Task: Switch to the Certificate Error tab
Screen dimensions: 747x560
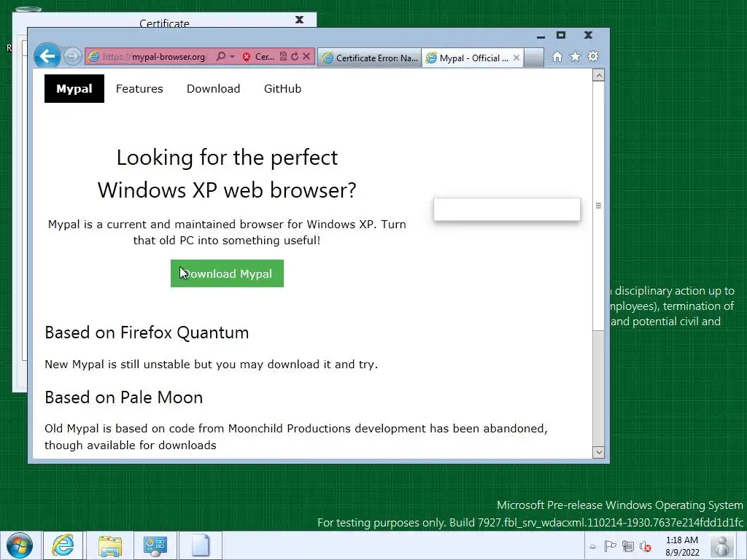Action: click(x=370, y=58)
